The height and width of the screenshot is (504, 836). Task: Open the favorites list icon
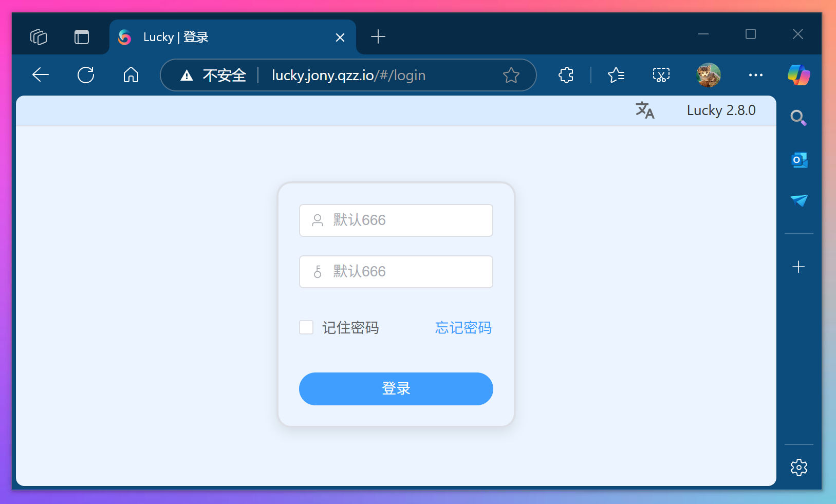(x=616, y=75)
